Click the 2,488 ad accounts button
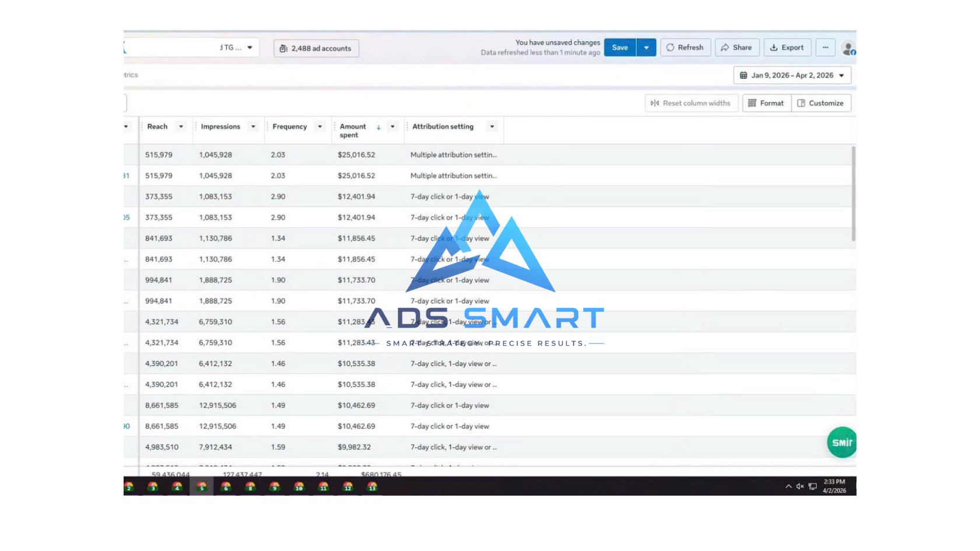Screen dimensions: 980x551 click(316, 48)
